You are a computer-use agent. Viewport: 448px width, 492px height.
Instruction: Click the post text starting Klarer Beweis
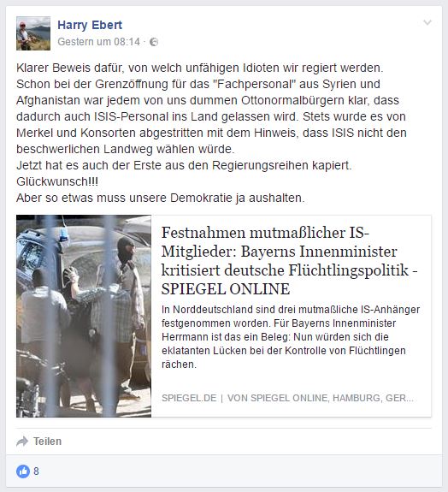200,68
